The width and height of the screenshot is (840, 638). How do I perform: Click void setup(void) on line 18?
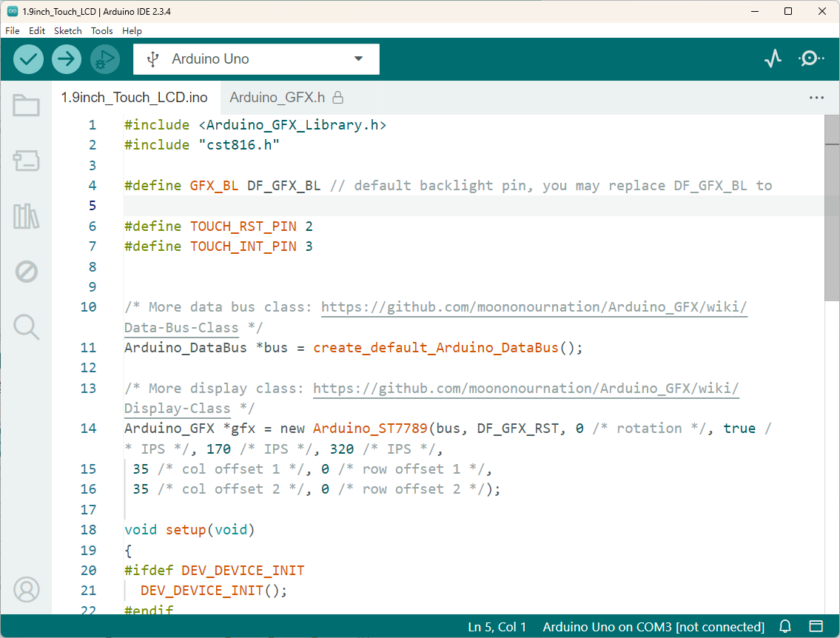coord(189,530)
